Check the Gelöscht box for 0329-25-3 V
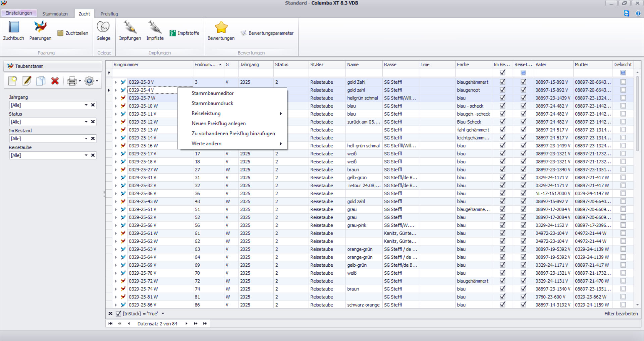 pyautogui.click(x=623, y=82)
